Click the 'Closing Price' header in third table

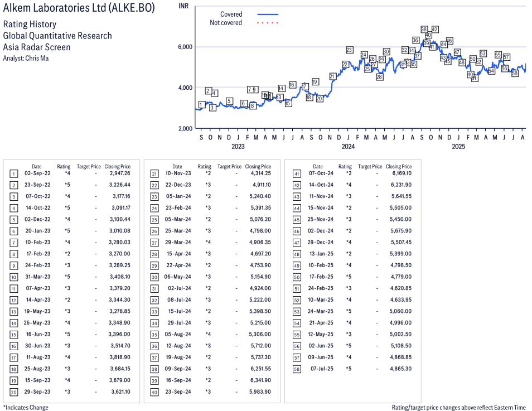(399, 167)
